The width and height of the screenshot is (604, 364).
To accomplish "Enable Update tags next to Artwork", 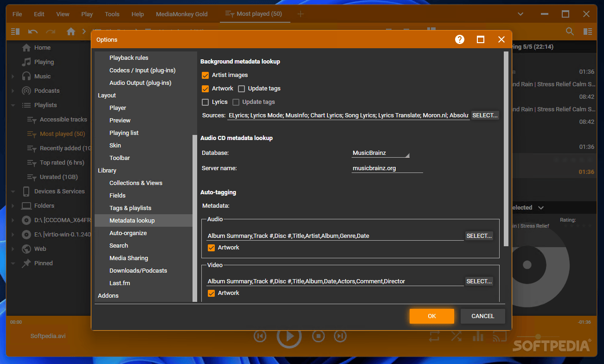I will pos(241,89).
